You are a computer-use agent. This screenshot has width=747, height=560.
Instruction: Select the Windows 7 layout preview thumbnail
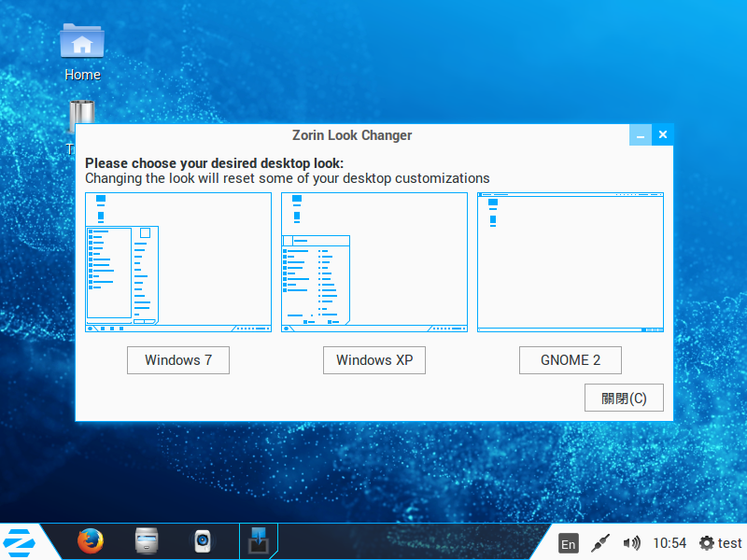tap(178, 262)
